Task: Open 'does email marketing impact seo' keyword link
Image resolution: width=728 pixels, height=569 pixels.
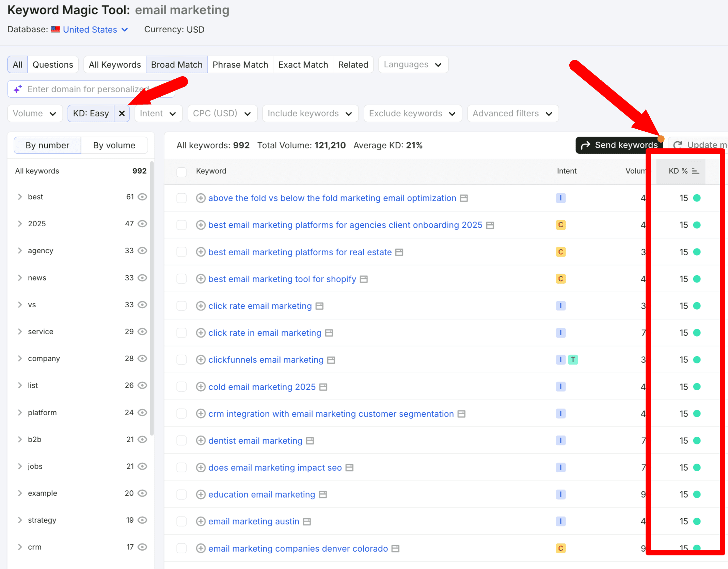Action: [275, 468]
